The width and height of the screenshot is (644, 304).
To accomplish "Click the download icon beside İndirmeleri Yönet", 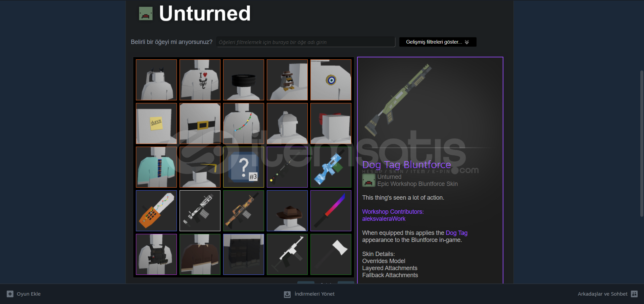I will tap(287, 294).
